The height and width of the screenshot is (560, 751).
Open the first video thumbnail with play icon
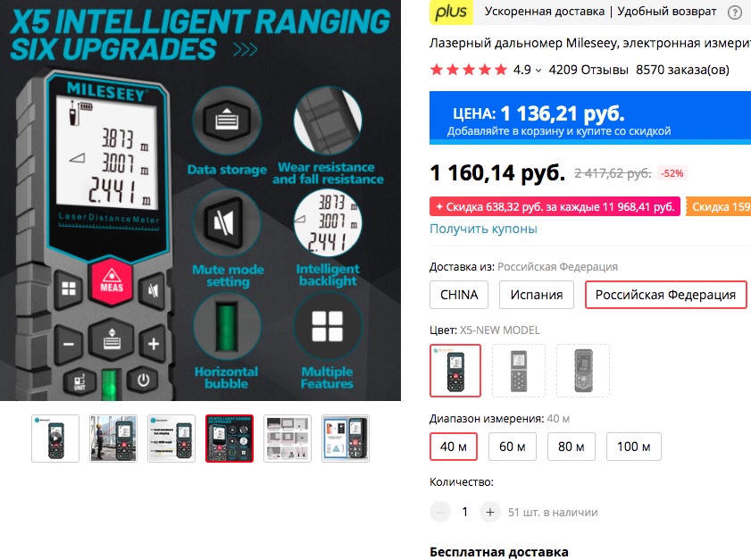(x=55, y=439)
